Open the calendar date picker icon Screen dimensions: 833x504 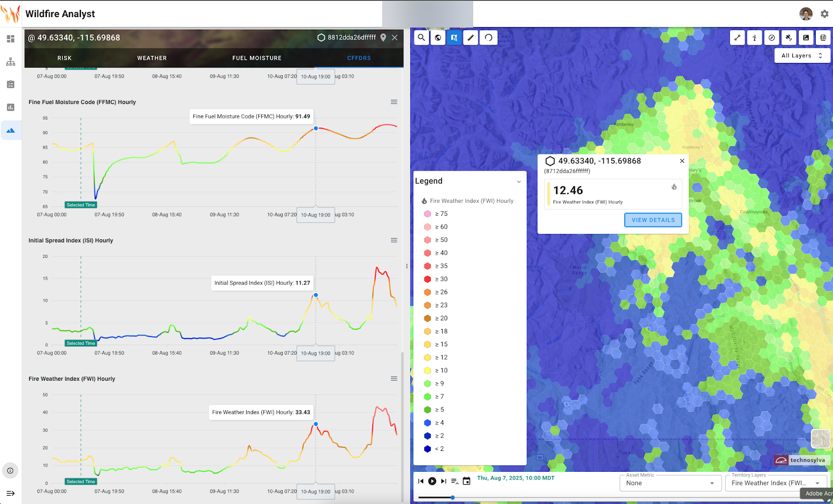coord(466,481)
